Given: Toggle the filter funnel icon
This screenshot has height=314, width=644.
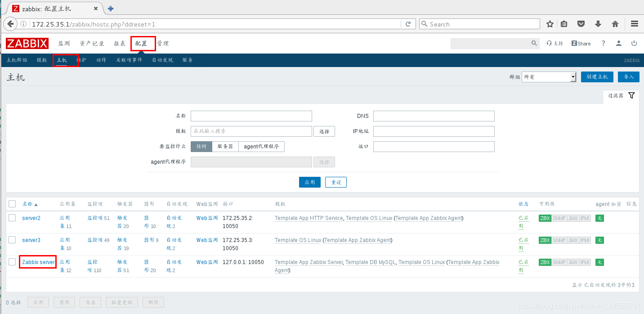Looking at the screenshot, I should click(631, 95).
